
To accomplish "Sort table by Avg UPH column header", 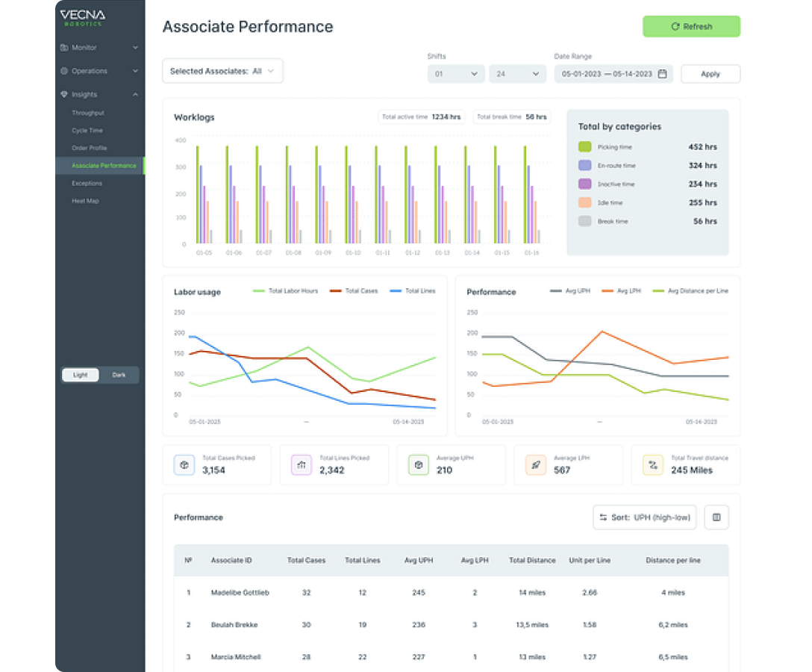I will point(419,561).
